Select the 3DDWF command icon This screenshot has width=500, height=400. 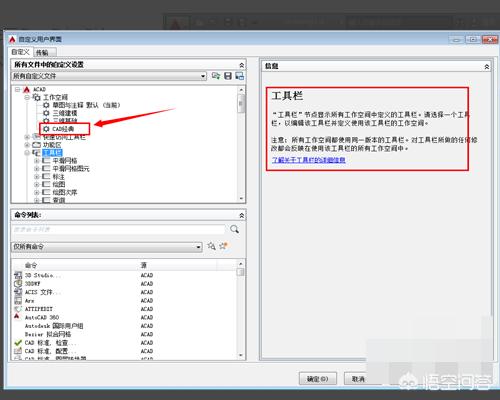[18, 284]
